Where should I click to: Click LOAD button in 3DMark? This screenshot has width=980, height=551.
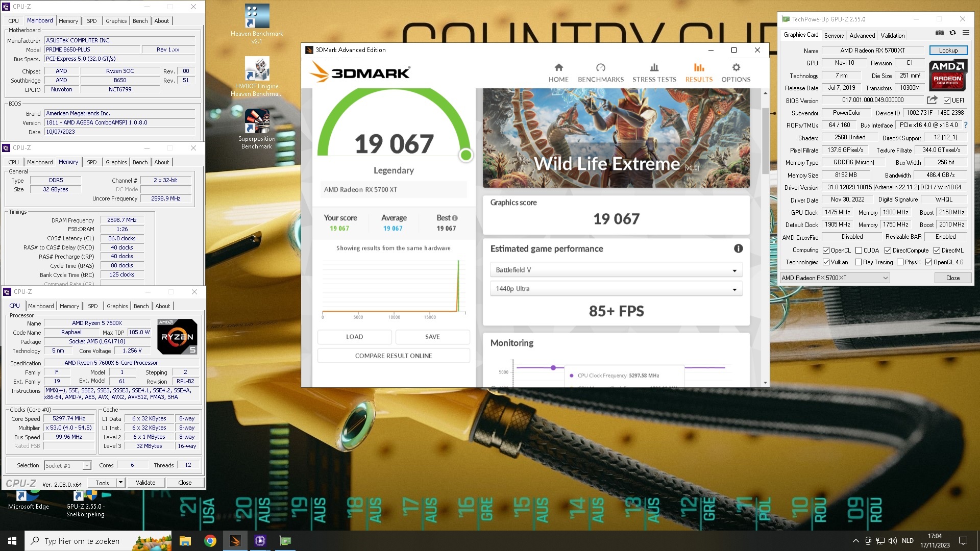(x=355, y=337)
